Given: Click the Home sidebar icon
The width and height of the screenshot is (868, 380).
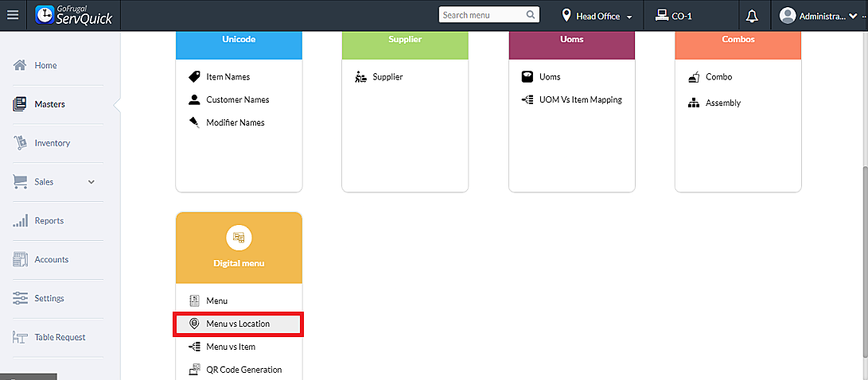Looking at the screenshot, I should pos(21,65).
